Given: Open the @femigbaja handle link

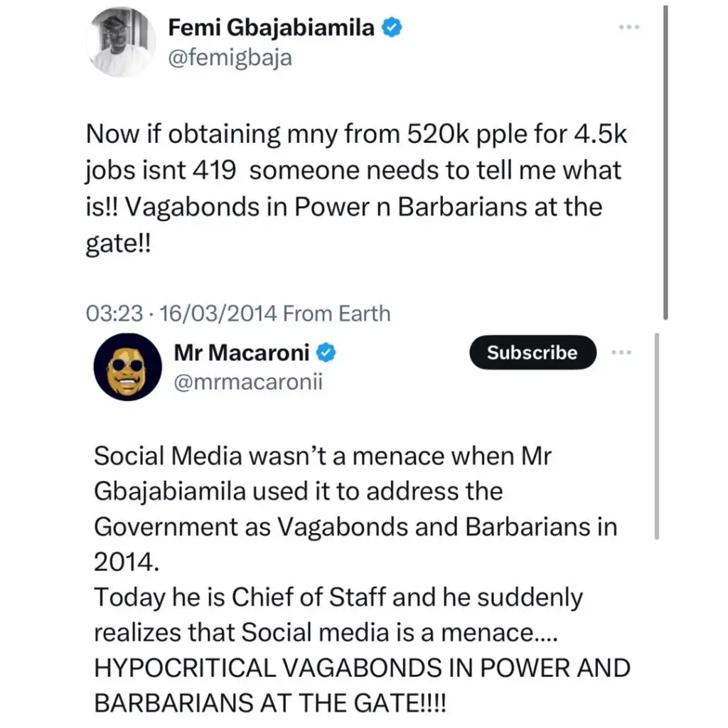Looking at the screenshot, I should point(230,58).
